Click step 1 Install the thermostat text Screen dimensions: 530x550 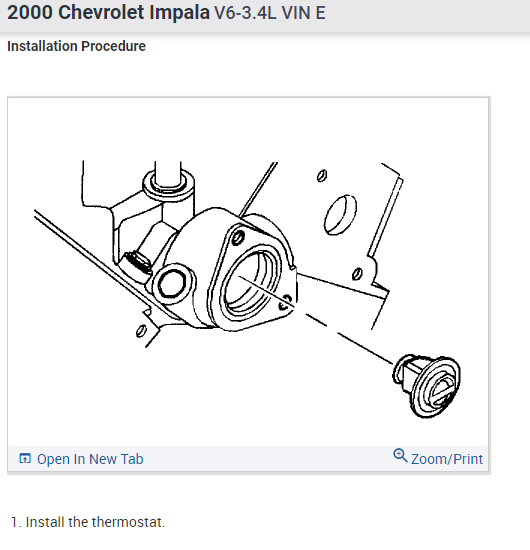[x=88, y=522]
